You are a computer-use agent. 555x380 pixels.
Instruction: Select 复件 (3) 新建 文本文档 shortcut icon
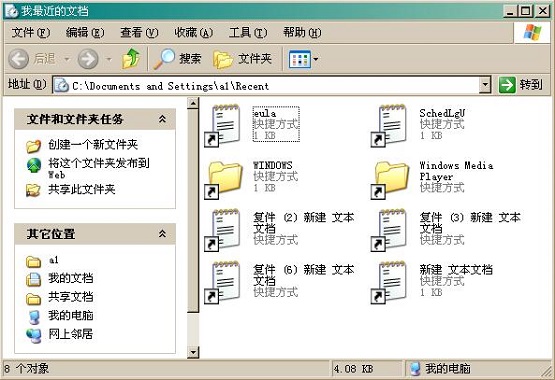[x=389, y=230]
